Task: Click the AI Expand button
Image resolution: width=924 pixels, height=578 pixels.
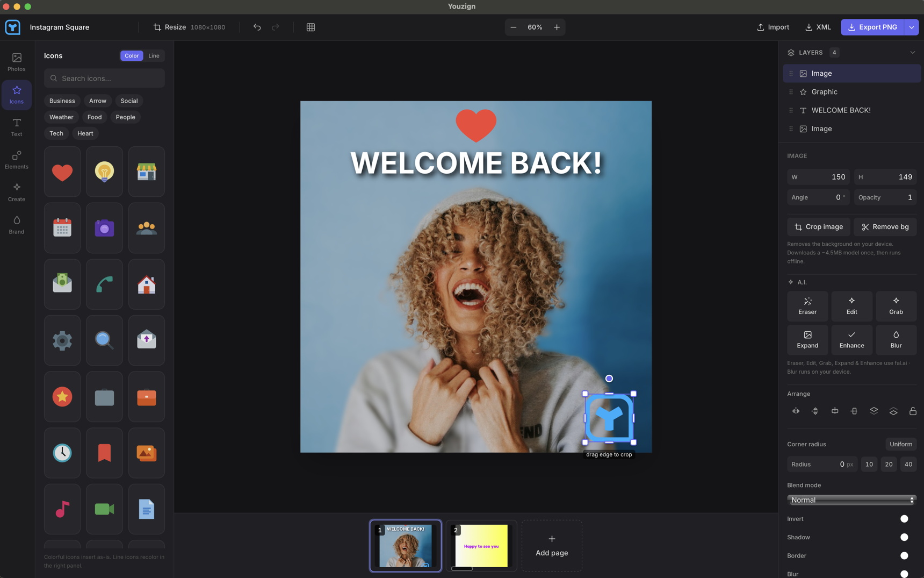Action: 807,340
